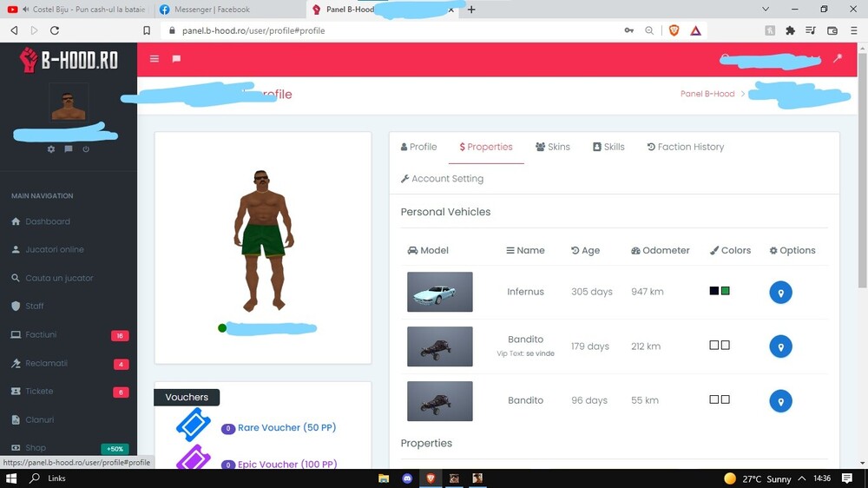This screenshot has height=488, width=868.
Task: Click the sidebar user avatar image
Action: tap(69, 102)
